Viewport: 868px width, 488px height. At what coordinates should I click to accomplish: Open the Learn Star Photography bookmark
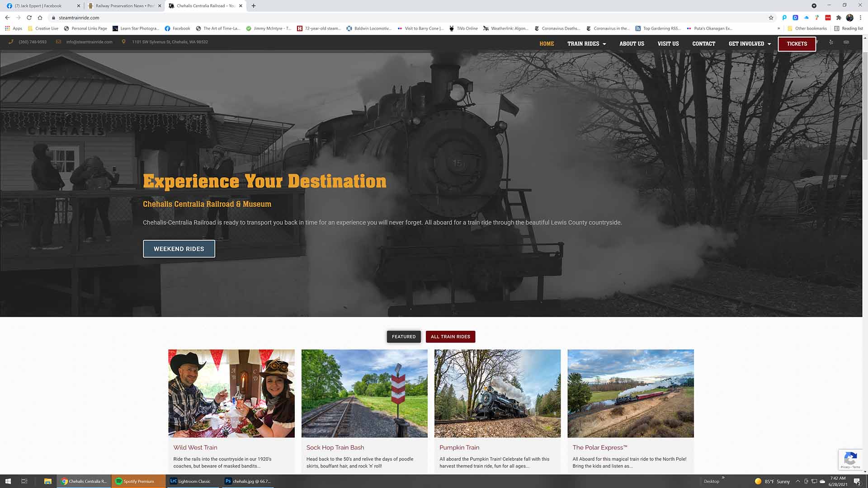click(136, 28)
